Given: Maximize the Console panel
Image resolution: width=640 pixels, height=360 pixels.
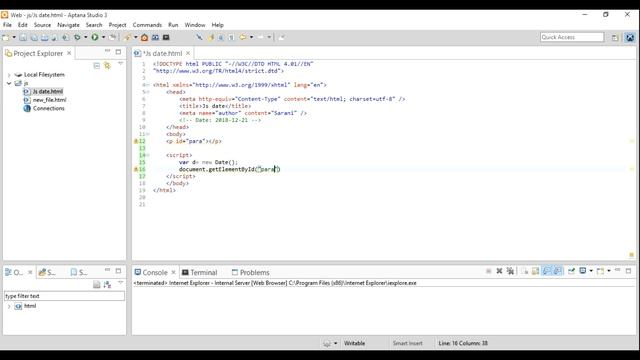Looking at the screenshot, I should 629,271.
